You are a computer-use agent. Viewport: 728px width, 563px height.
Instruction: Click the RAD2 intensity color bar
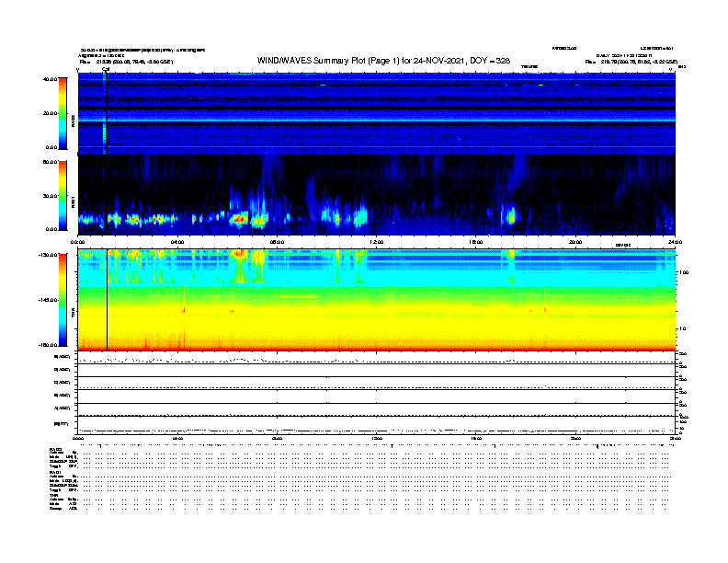coord(63,113)
